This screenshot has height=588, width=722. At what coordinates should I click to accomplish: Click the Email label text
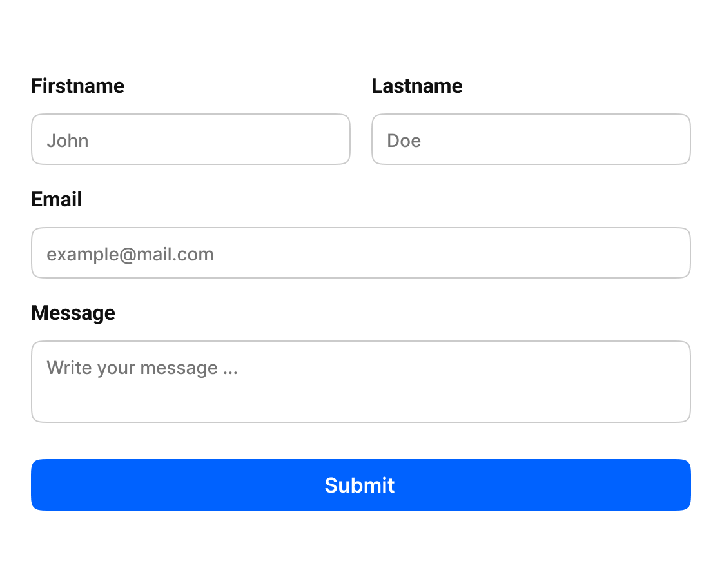57,199
